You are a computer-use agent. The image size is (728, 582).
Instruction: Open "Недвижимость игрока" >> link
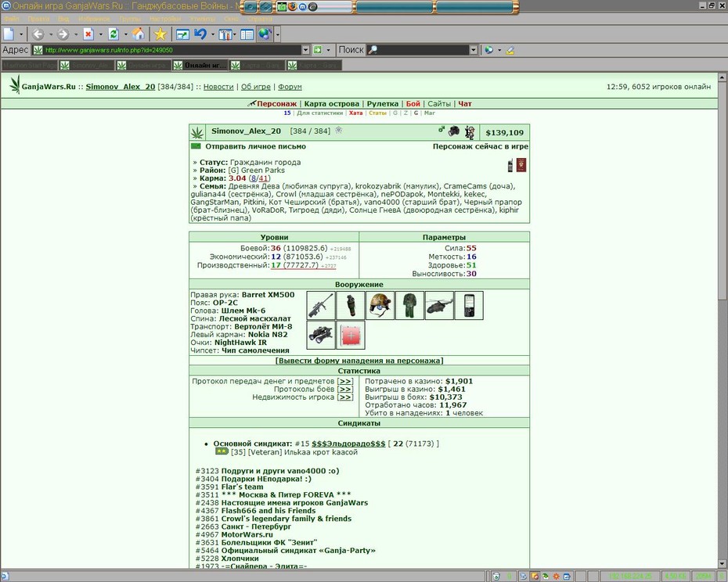[x=345, y=397]
